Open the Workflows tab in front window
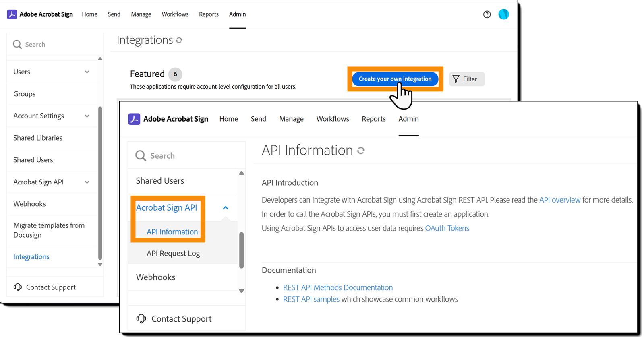The image size is (644, 337). [x=333, y=119]
